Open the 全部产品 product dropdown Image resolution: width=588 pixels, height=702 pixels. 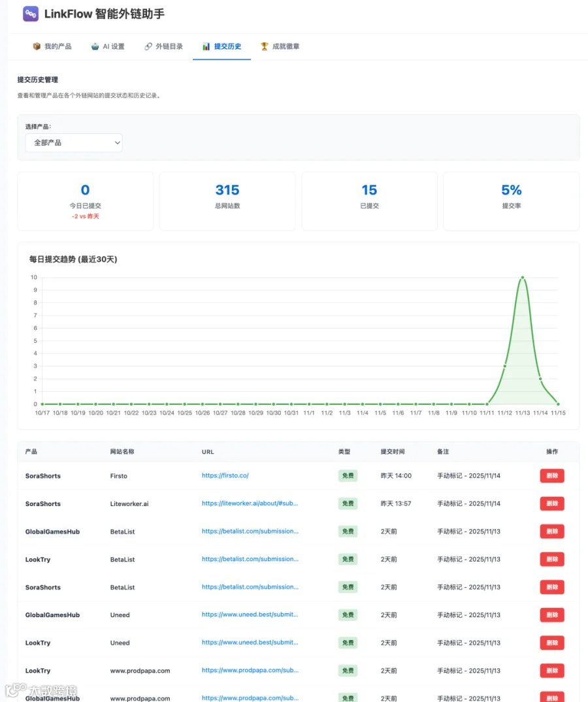(x=74, y=143)
